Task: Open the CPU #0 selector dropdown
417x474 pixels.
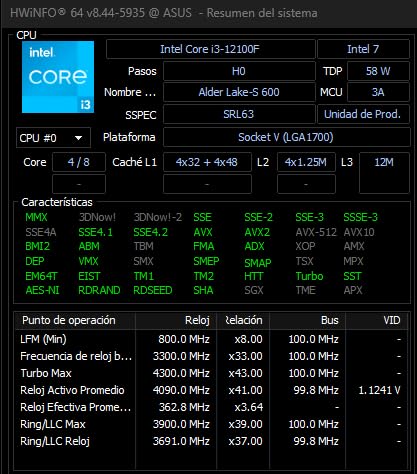Action: [x=53, y=137]
